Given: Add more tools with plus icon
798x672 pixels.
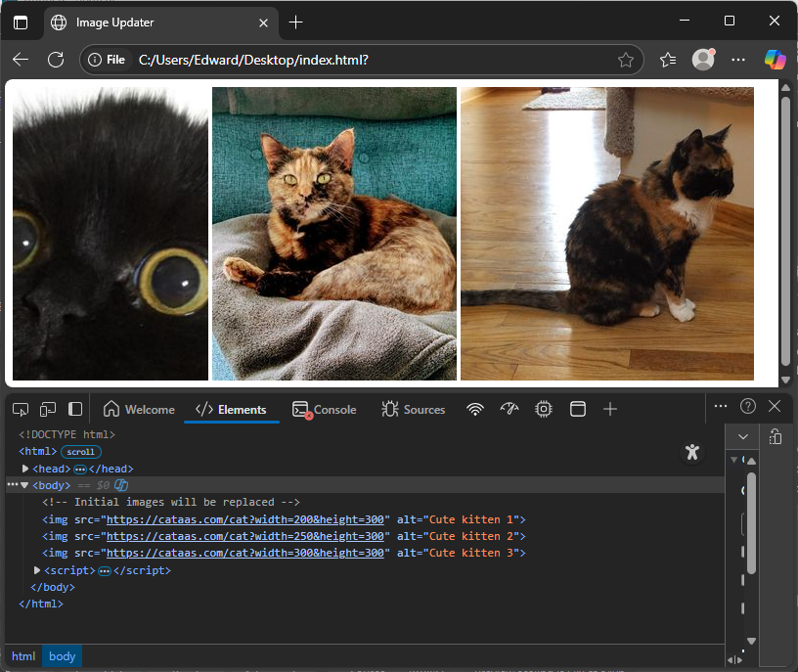Looking at the screenshot, I should 609,409.
